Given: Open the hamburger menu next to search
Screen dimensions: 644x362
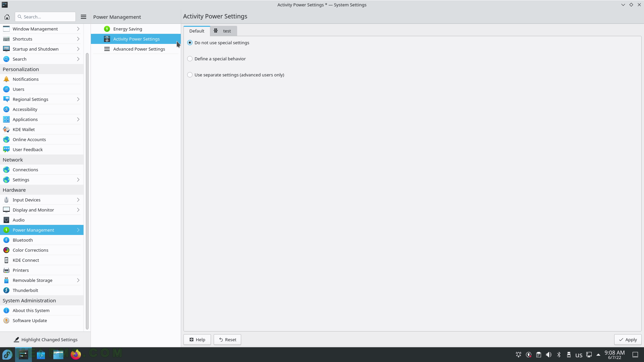Looking at the screenshot, I should [84, 17].
